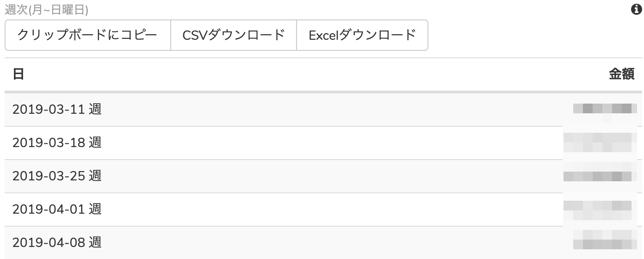The height and width of the screenshot is (259, 644).
Task: Click the 2019-04-08 date text
Action: pos(49,242)
